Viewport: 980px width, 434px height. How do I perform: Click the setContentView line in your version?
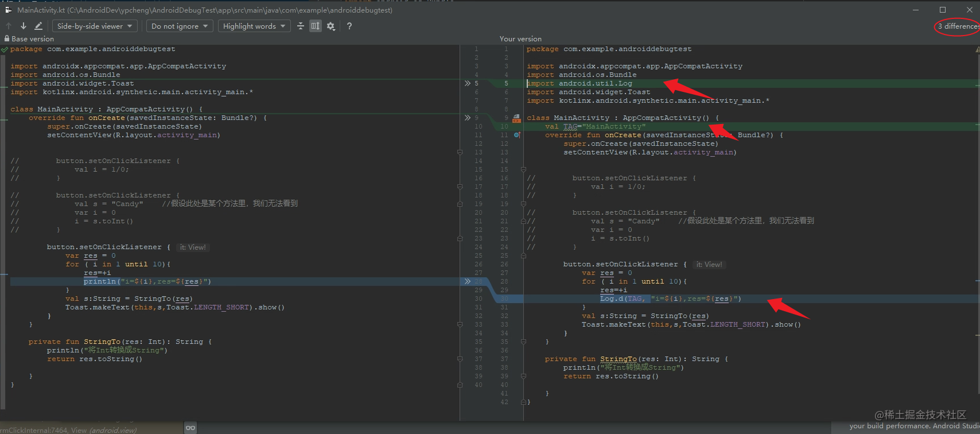tap(650, 152)
